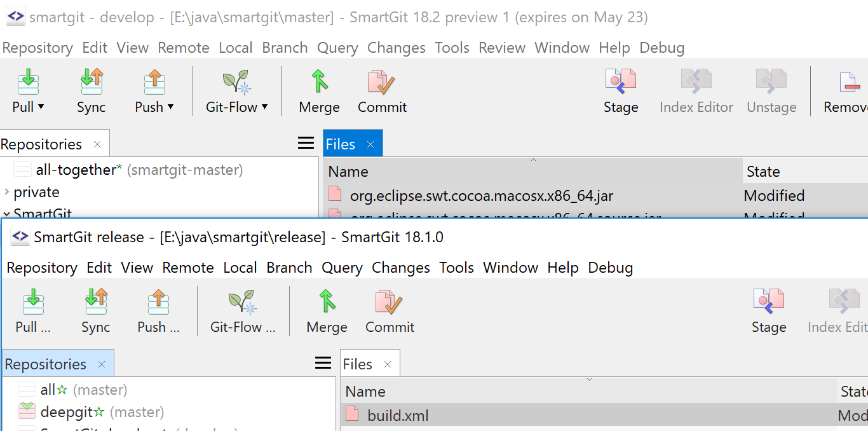868x431 pixels.
Task: Click the Sync icon in the release window
Action: [96, 301]
